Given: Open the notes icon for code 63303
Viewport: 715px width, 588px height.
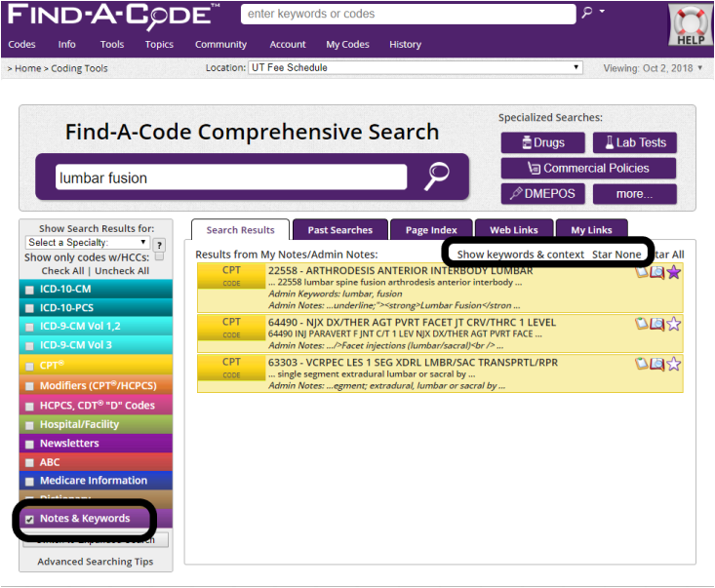Looking at the screenshot, I should point(642,364).
